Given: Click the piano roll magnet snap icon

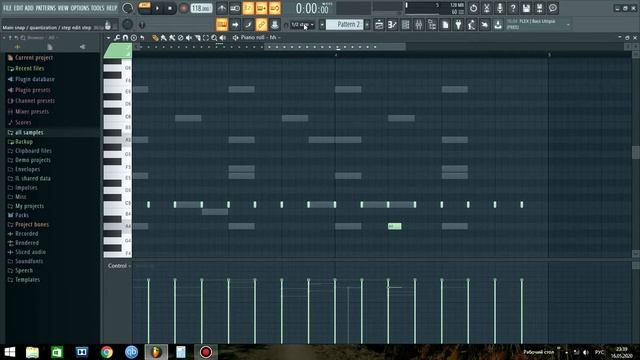Looking at the screenshot, I should pyautogui.click(x=125, y=38).
